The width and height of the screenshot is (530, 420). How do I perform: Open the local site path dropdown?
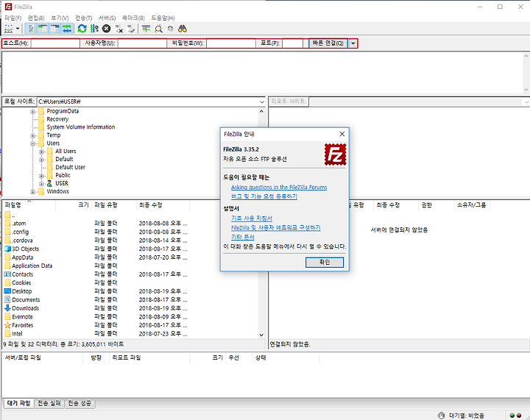262,102
